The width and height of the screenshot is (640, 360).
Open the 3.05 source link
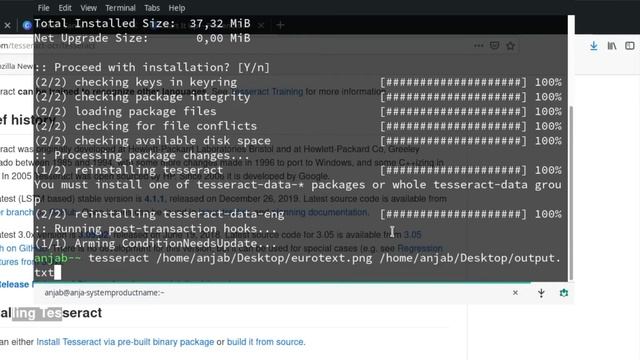[412, 235]
